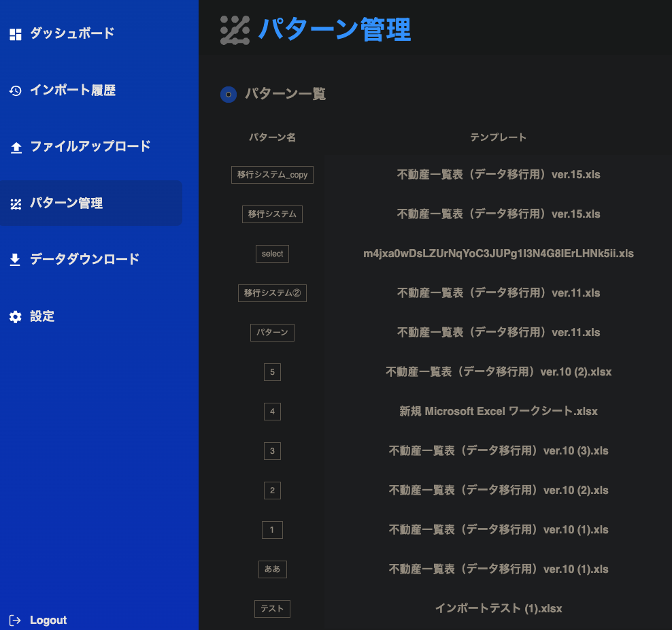Select the パターン一覧 radio indicator
Screen dimensions: 672x630
[x=229, y=95]
